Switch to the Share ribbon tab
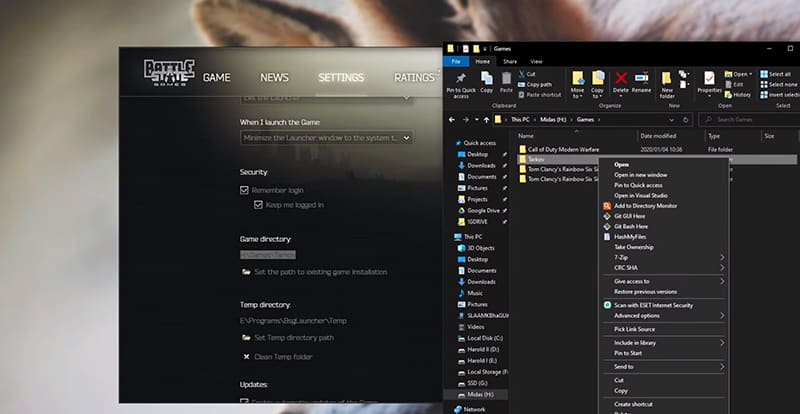The image size is (800, 414). (x=510, y=61)
